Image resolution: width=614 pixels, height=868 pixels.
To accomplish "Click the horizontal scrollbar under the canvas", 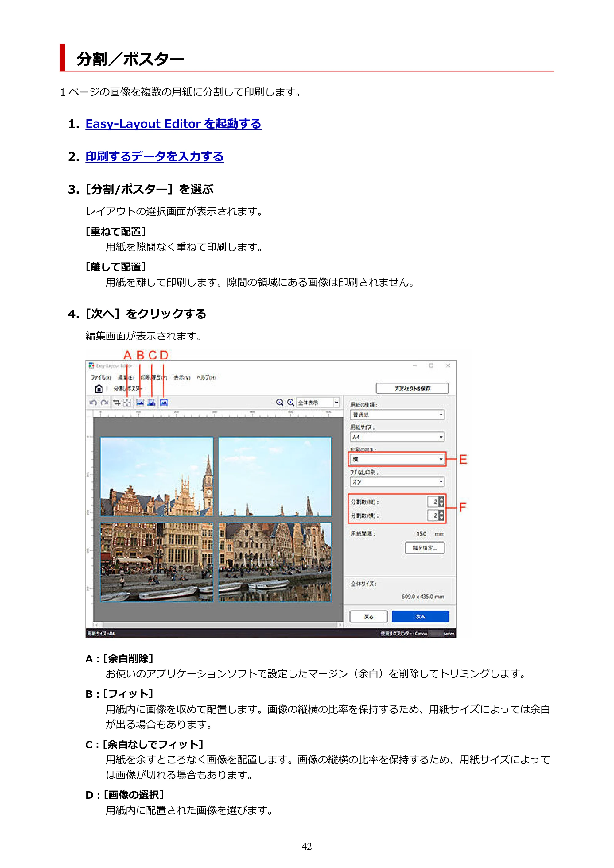I will tap(218, 625).
